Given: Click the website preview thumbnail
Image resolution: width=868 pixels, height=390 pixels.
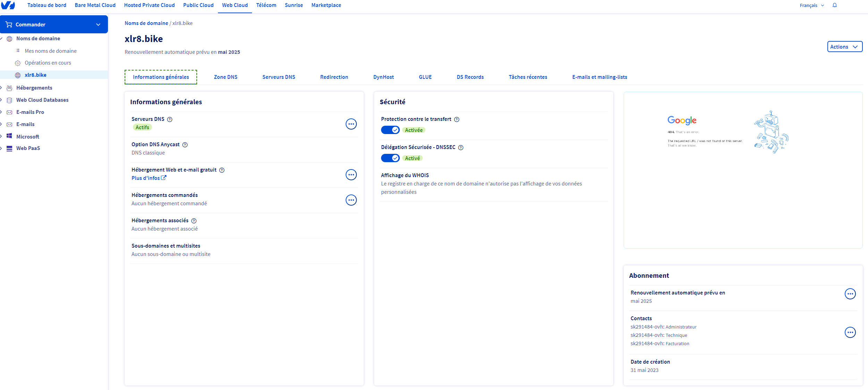Looking at the screenshot, I should pyautogui.click(x=743, y=170).
